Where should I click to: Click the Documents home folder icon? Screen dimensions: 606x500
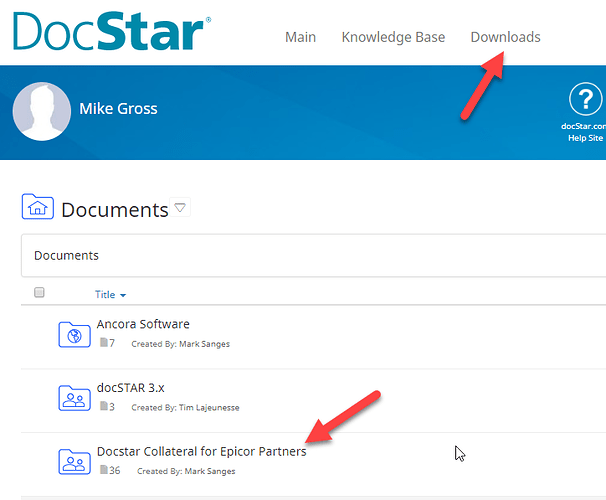[x=37, y=207]
